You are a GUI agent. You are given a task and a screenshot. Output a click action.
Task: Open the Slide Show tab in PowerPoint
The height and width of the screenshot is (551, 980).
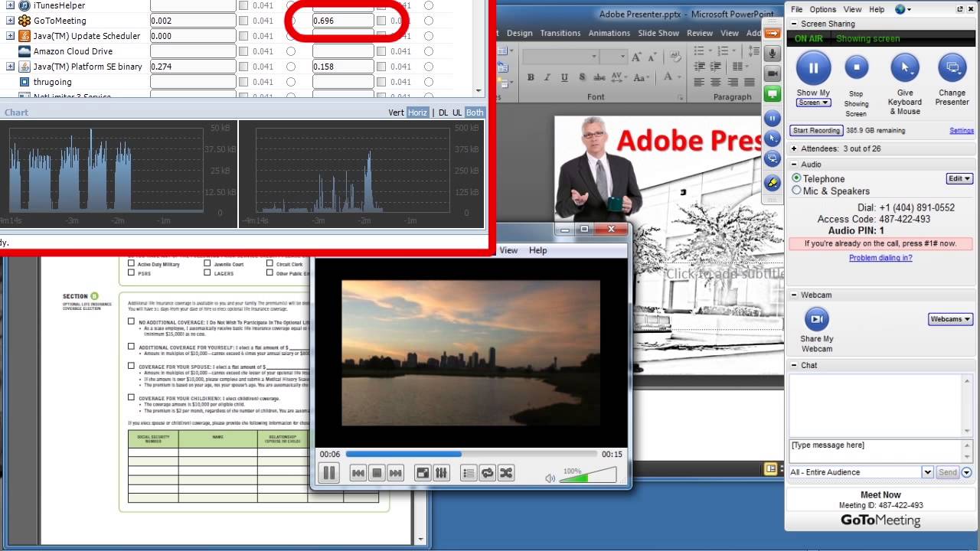click(658, 33)
